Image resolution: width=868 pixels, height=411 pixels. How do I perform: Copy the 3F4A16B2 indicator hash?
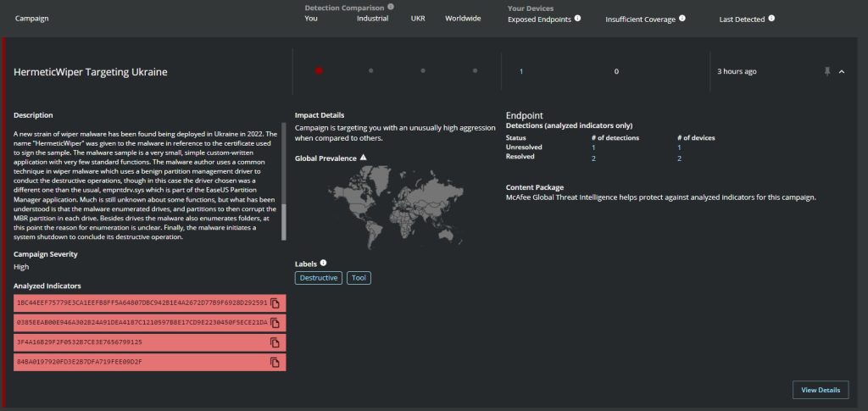[x=275, y=342]
